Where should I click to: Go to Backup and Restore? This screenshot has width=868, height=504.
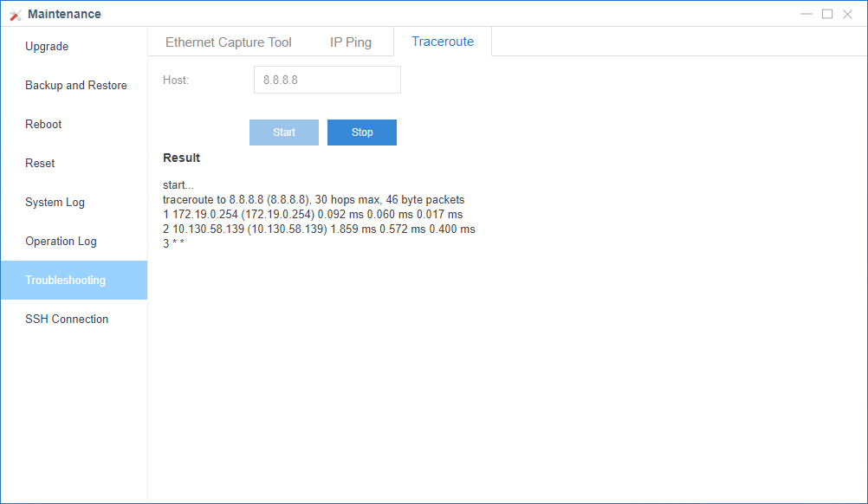point(75,86)
